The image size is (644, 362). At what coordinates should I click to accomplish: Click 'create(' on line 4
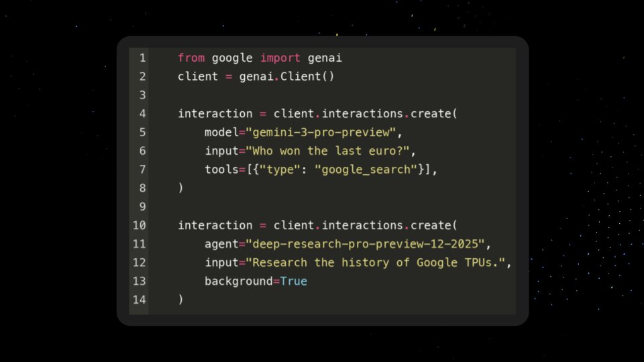point(434,114)
